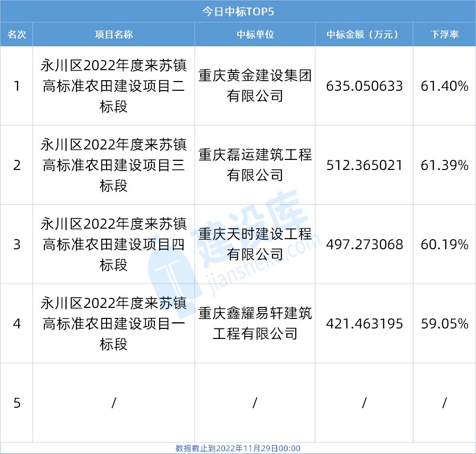Select the 下浮率 column header
The image size is (476, 454).
(444, 34)
